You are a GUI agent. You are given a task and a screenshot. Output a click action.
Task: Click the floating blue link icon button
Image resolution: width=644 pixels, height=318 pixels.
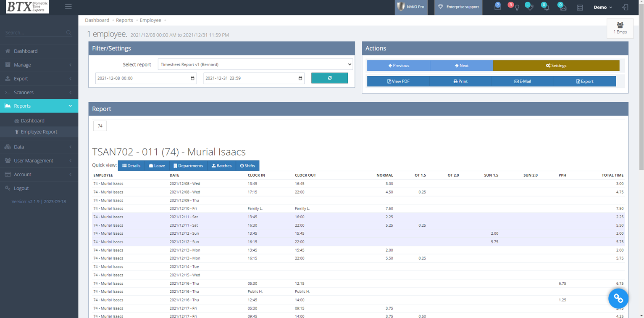618,298
